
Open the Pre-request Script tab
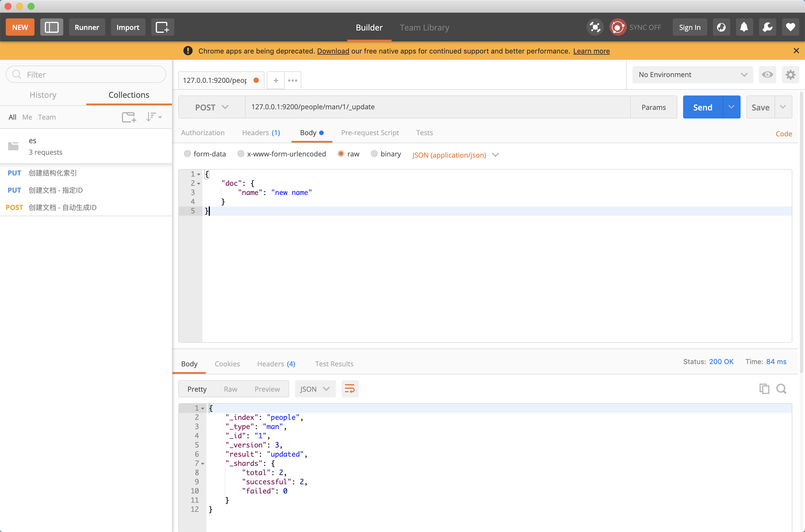[x=370, y=133]
